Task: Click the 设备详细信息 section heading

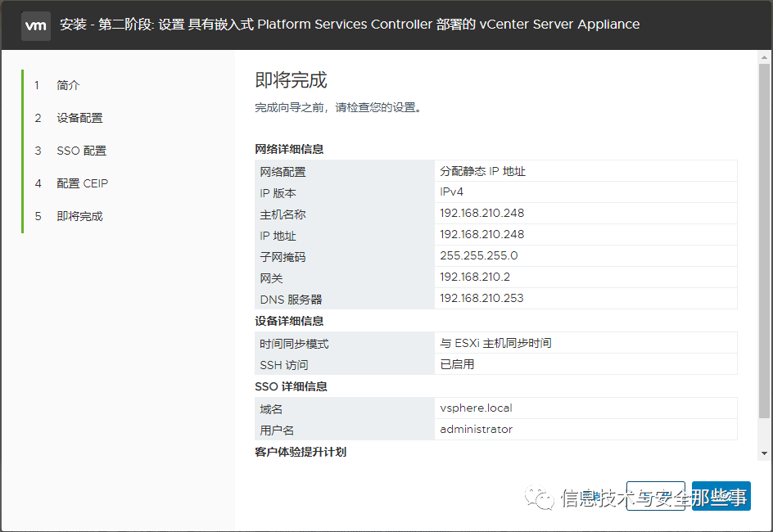Action: [x=289, y=321]
